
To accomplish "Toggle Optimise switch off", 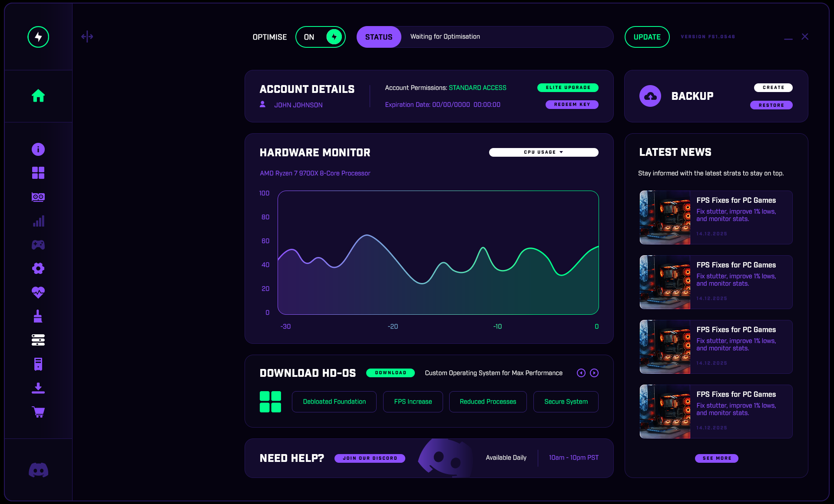I will 320,37.
